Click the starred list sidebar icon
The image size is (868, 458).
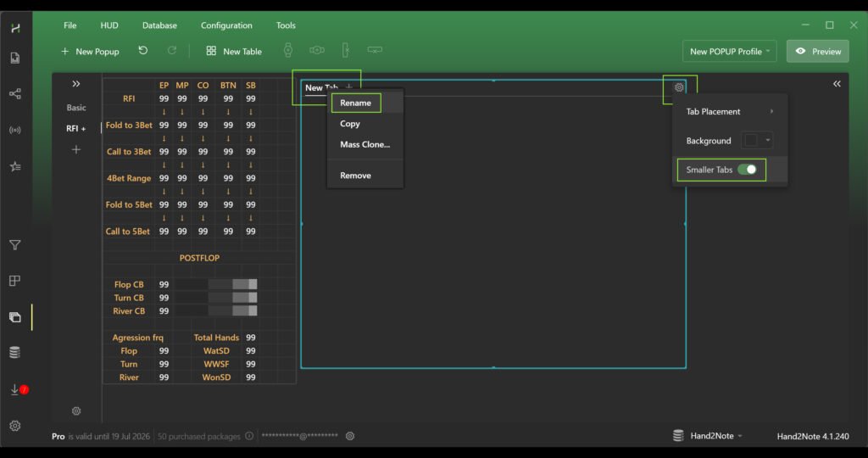tap(15, 166)
